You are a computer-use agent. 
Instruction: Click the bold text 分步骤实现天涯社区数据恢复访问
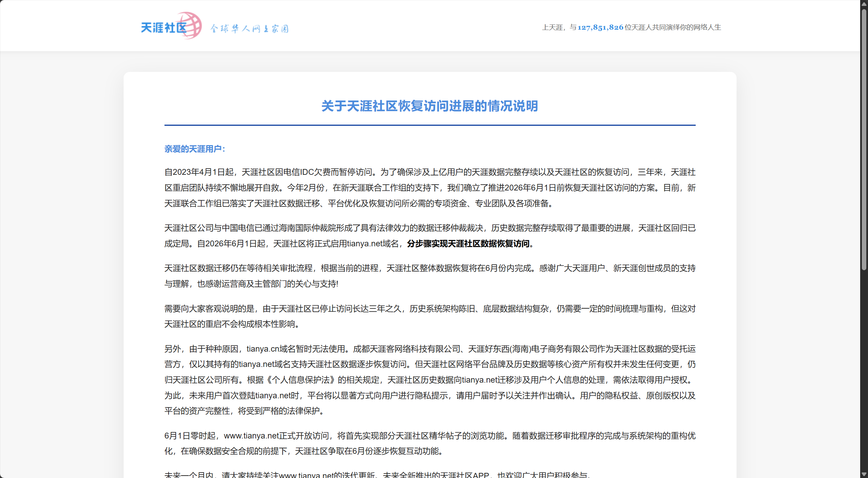(x=468, y=244)
